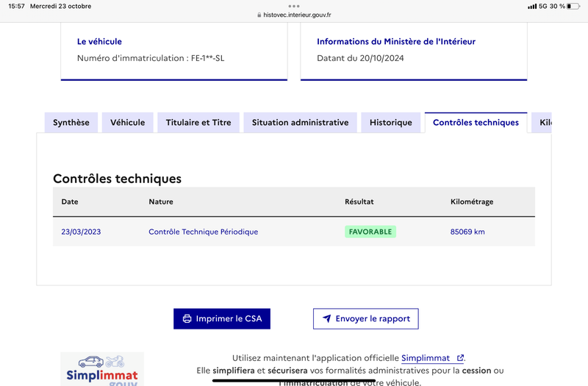588x386 pixels.
Task: Tap the 30 % battery percentage text
Action: [x=557, y=6]
